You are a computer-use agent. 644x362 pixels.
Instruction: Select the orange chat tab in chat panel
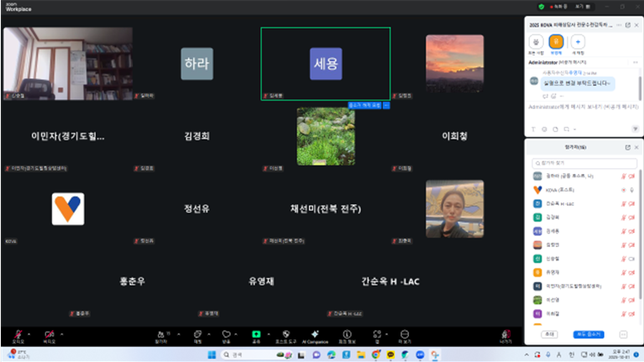point(554,41)
